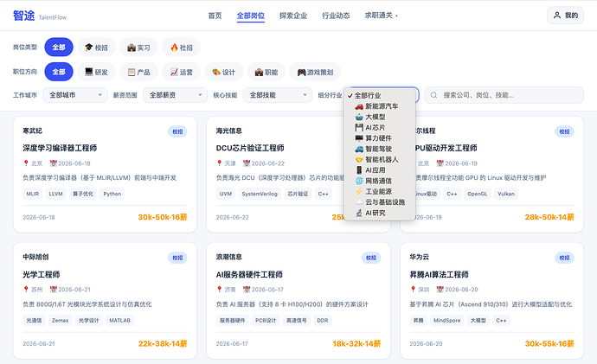Toggle the 全部 chip in 岗位类型 row
597x364 pixels.
[59, 48]
